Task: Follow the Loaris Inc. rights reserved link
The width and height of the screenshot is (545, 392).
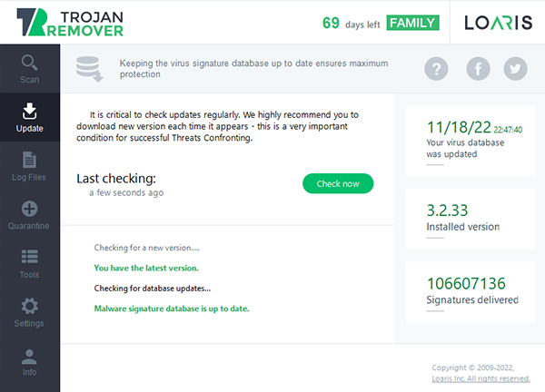Action: point(481,378)
